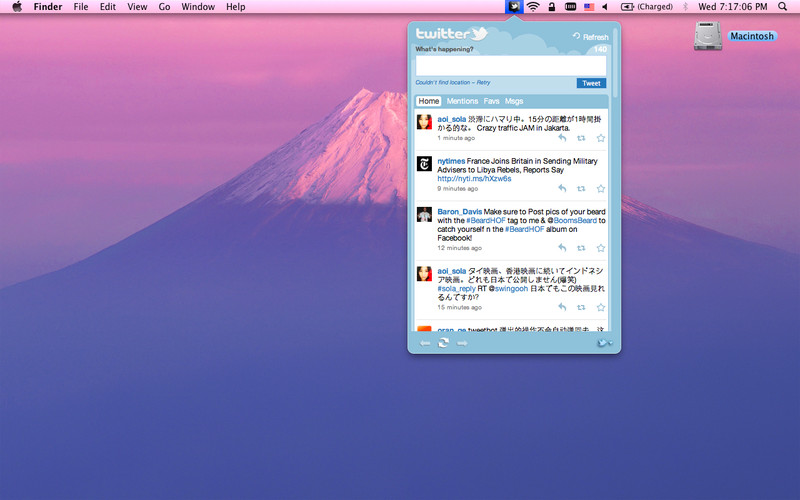Favorite aoi_sola's Jakarta traffic tweet
Screen dimensions: 800x500
[601, 138]
